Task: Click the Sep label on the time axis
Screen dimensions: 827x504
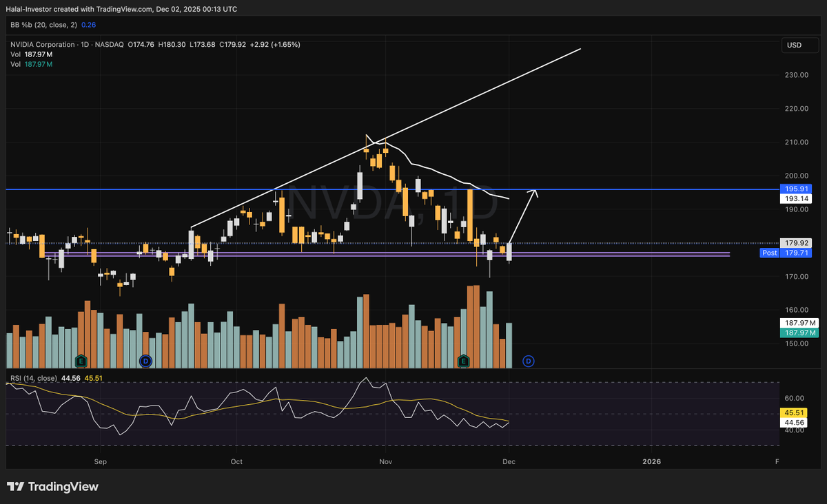Action: pos(100,461)
